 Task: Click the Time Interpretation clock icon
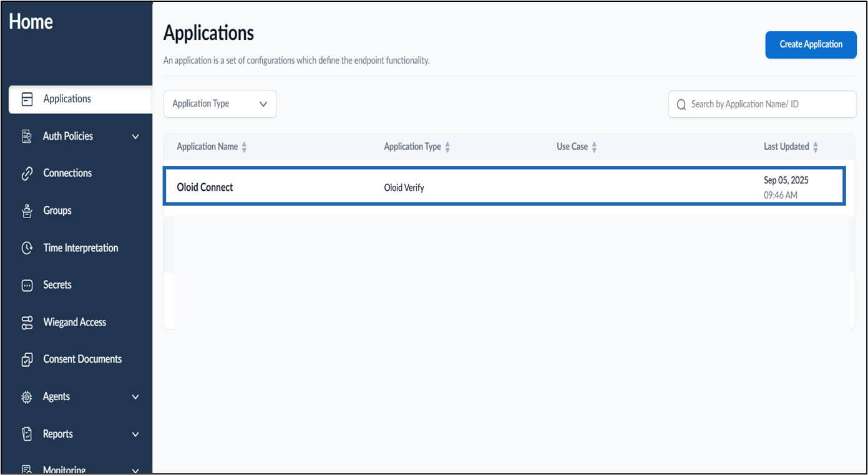(27, 248)
